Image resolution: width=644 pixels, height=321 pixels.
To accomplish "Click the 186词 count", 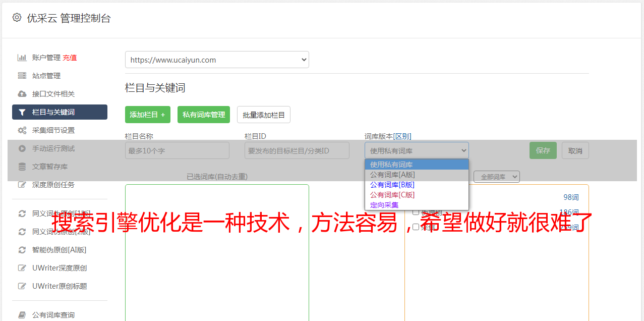I will tap(569, 212).
